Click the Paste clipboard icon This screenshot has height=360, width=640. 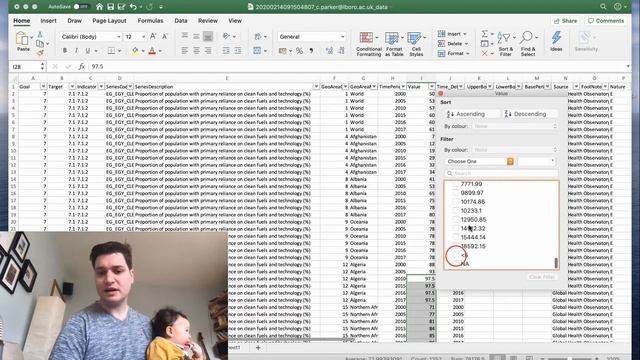click(x=23, y=39)
